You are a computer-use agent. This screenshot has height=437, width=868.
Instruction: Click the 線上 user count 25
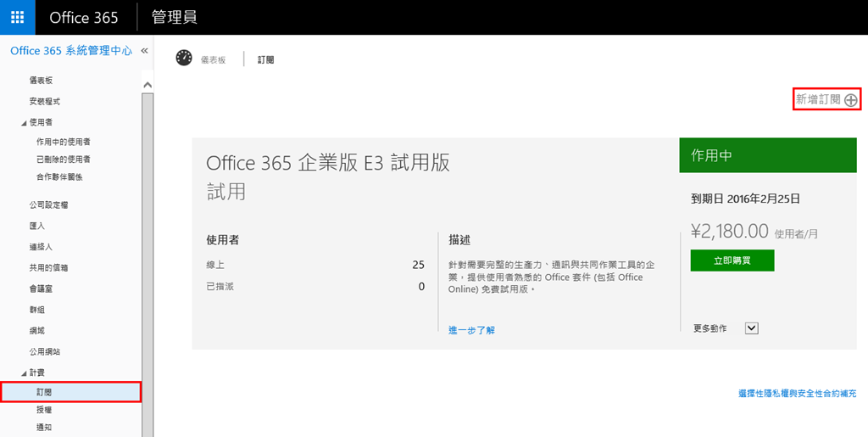pos(419,265)
